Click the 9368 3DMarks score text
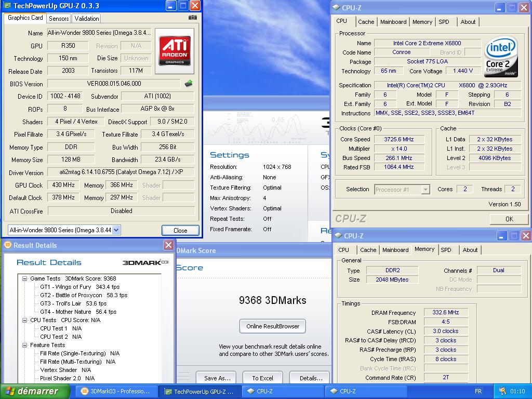This screenshot has width=532, height=399. click(x=272, y=300)
